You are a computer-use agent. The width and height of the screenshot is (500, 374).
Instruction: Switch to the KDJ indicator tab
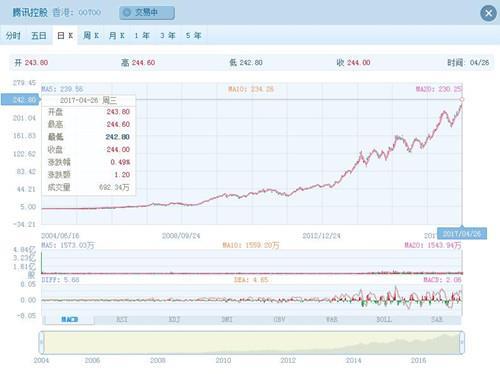[x=174, y=319]
